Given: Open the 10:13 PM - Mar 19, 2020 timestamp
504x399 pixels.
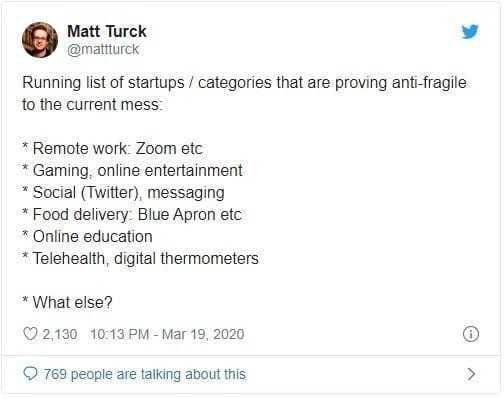Looking at the screenshot, I should 167,334.
